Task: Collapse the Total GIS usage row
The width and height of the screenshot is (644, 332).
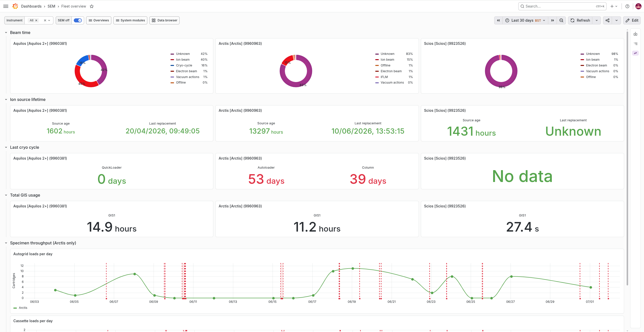Action: pos(6,195)
